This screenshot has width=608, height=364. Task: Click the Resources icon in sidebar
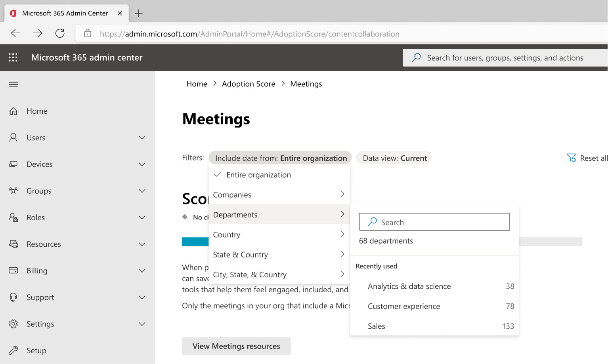[13, 244]
